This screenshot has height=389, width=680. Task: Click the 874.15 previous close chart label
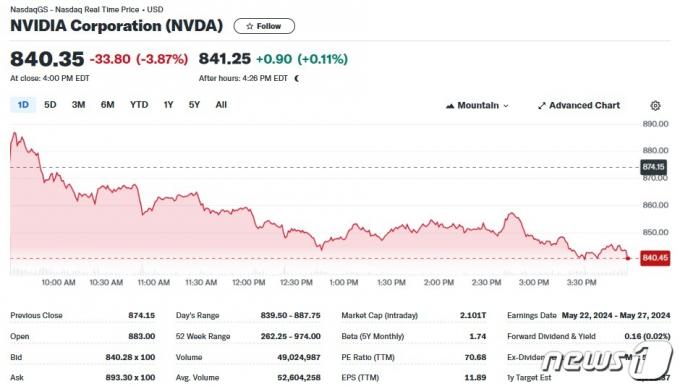click(x=654, y=167)
